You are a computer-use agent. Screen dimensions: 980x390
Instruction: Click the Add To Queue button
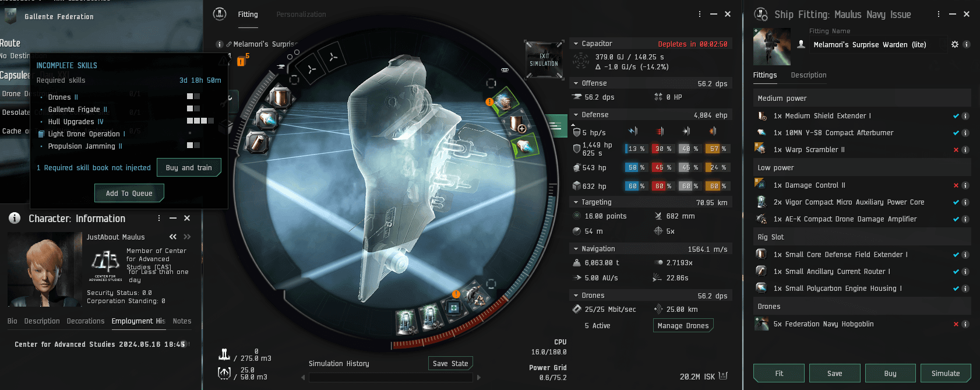point(129,194)
